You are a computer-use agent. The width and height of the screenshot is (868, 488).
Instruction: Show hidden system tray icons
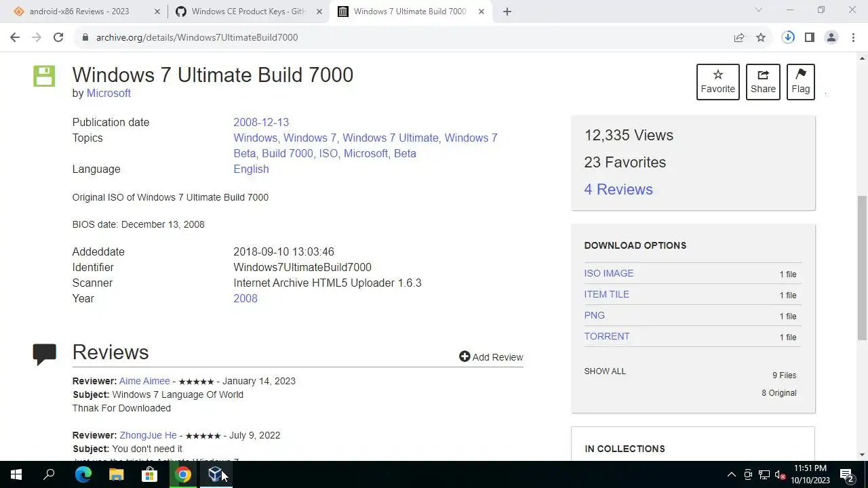731,474
